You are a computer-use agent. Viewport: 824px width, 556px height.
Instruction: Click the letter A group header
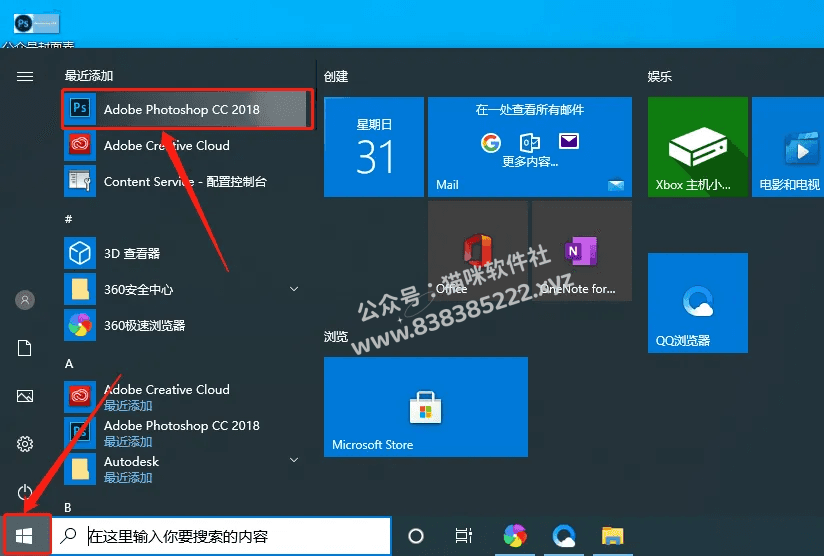(69, 364)
